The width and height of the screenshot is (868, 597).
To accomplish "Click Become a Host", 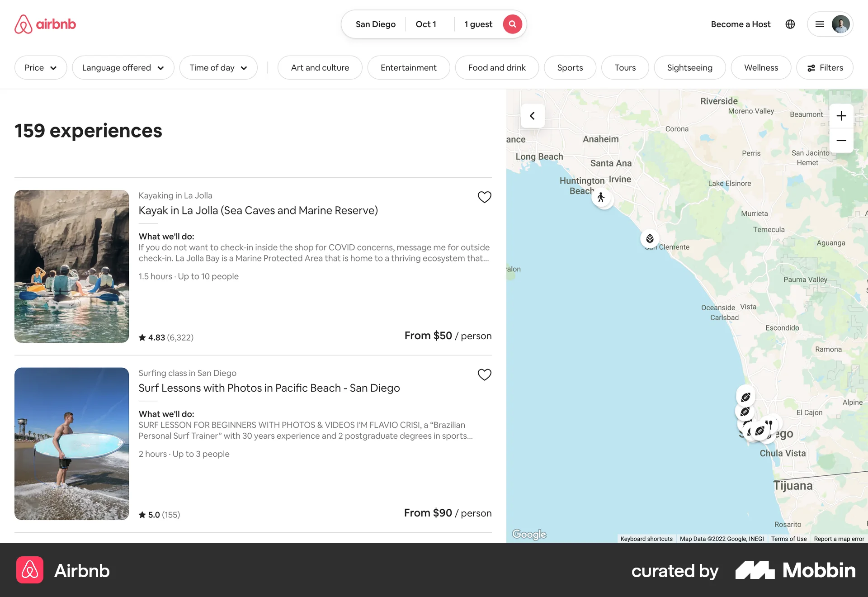I will tap(741, 24).
